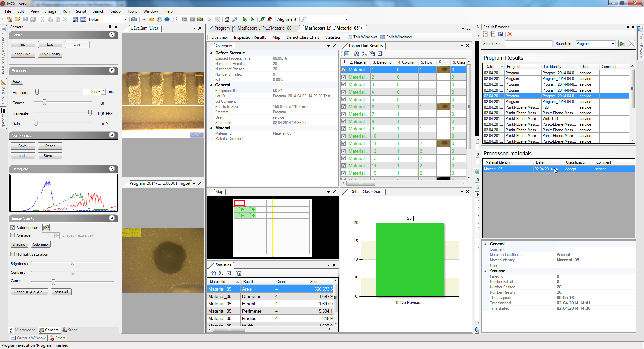Screen dimensions: 644x349
Task: Collapse the Exposure section
Action: [x=112, y=70]
